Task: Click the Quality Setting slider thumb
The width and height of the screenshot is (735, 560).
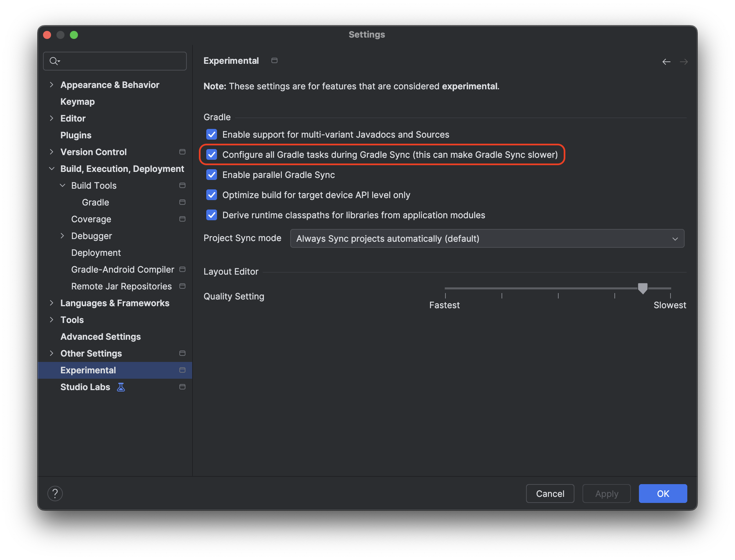Action: coord(643,288)
